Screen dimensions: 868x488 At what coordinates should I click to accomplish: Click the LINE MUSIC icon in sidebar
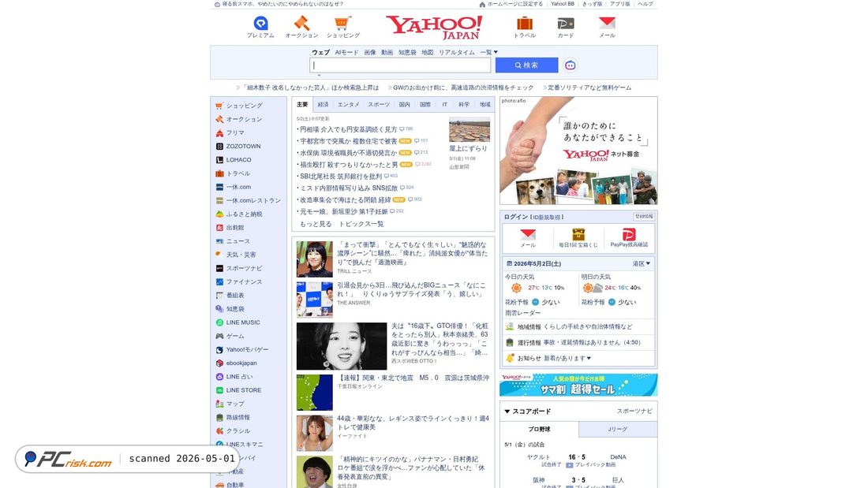pos(220,322)
